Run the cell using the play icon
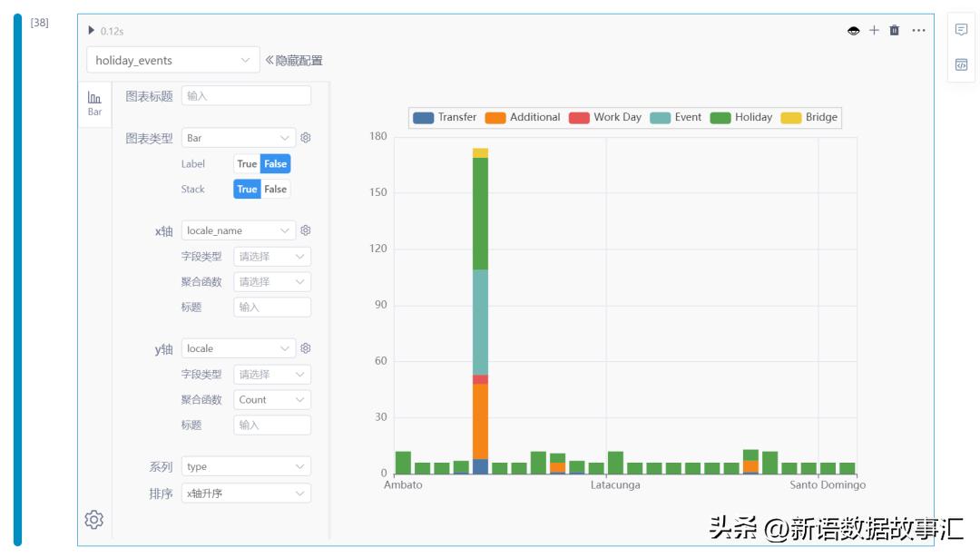Viewport: 980px width, 557px height. (91, 30)
